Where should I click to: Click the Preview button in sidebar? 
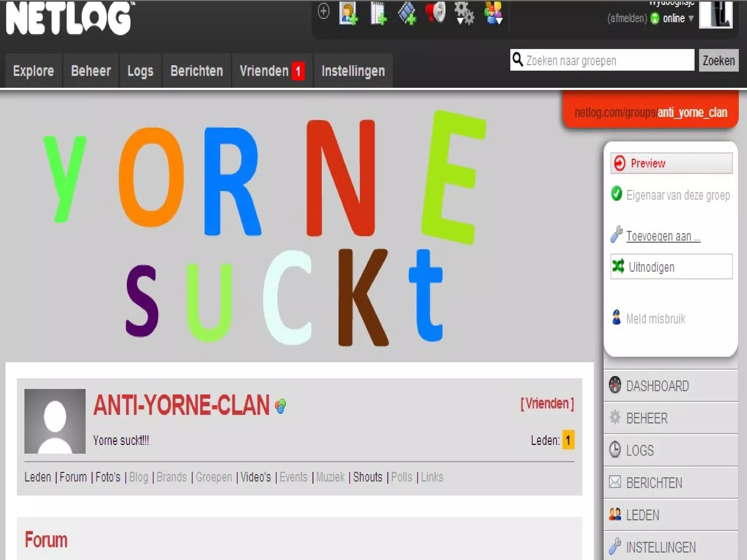[671, 163]
